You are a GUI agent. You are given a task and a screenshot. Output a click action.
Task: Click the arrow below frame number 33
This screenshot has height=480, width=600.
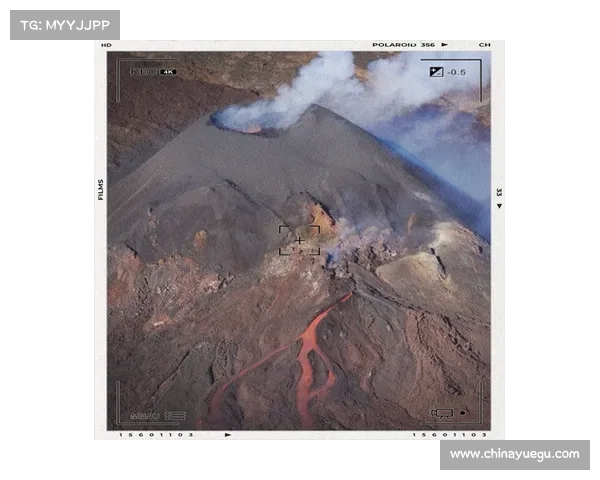pos(498,206)
